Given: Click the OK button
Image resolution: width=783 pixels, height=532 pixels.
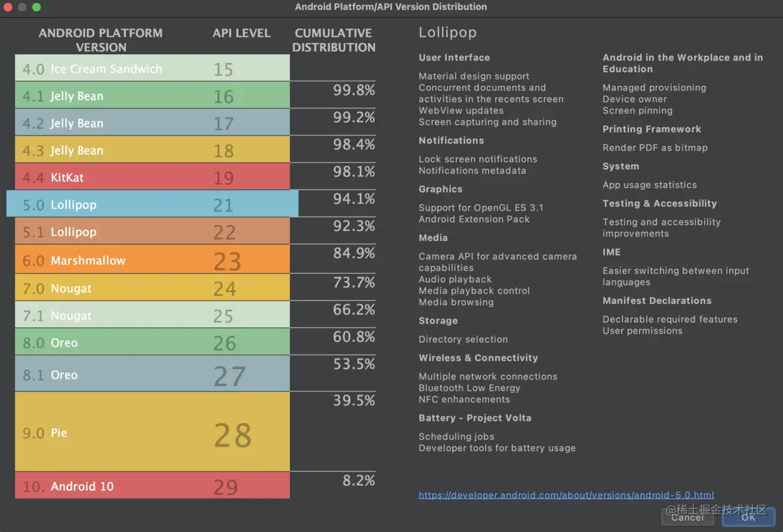Looking at the screenshot, I should pos(749,517).
